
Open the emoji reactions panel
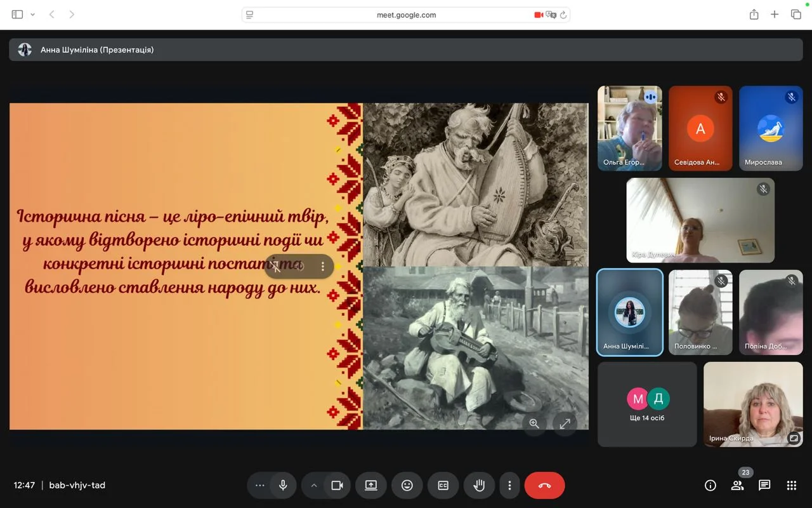point(407,486)
